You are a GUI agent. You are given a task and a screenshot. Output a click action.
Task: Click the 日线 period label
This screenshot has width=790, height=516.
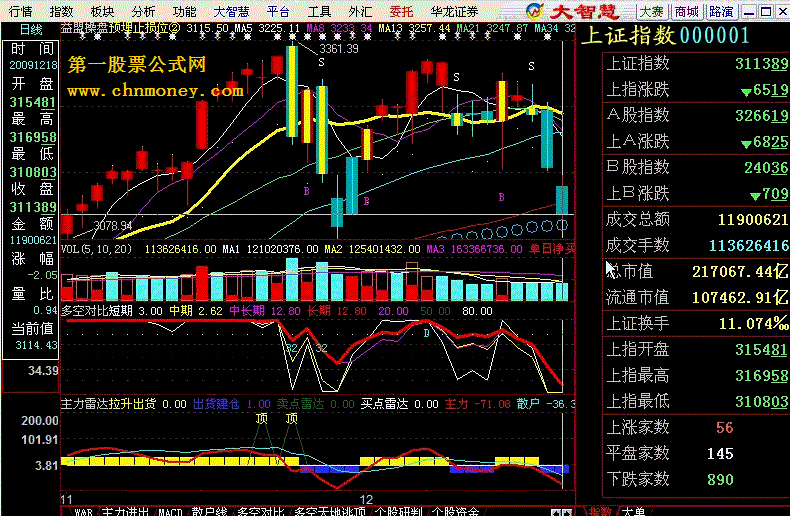[x=31, y=30]
